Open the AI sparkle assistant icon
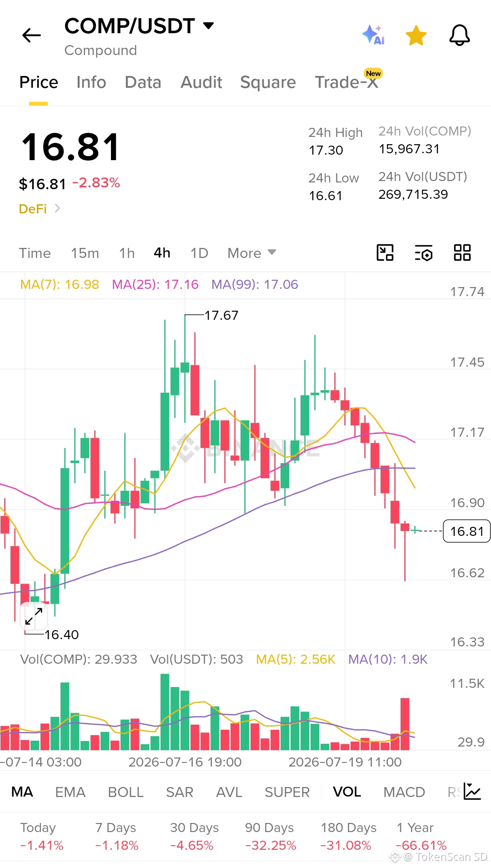 tap(373, 35)
